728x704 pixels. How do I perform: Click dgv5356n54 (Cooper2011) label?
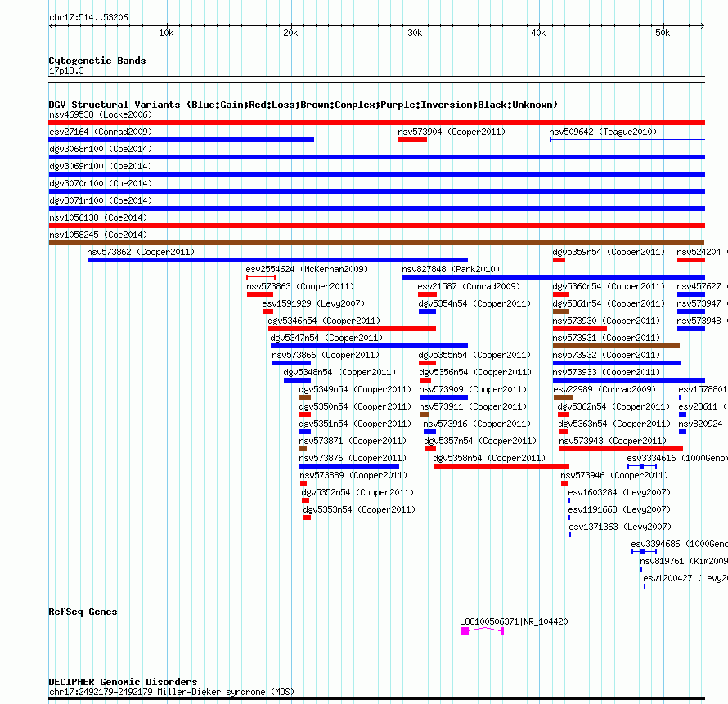pos(475,372)
